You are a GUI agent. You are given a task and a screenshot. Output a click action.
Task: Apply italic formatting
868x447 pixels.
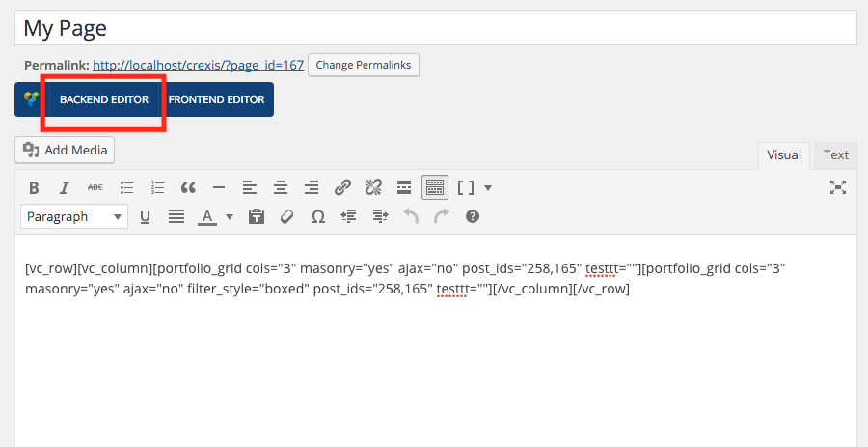point(65,187)
